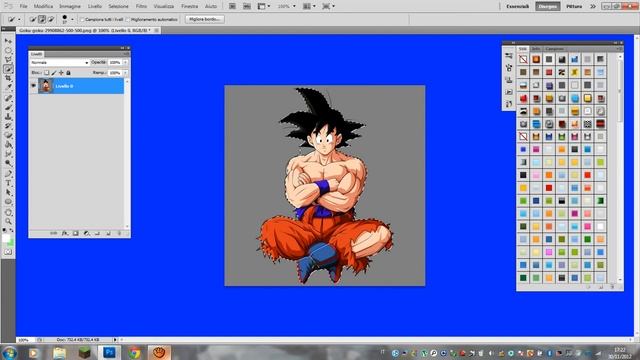This screenshot has height=360, width=640.
Task: Select the Move tool in the toolbox
Action: point(8,41)
